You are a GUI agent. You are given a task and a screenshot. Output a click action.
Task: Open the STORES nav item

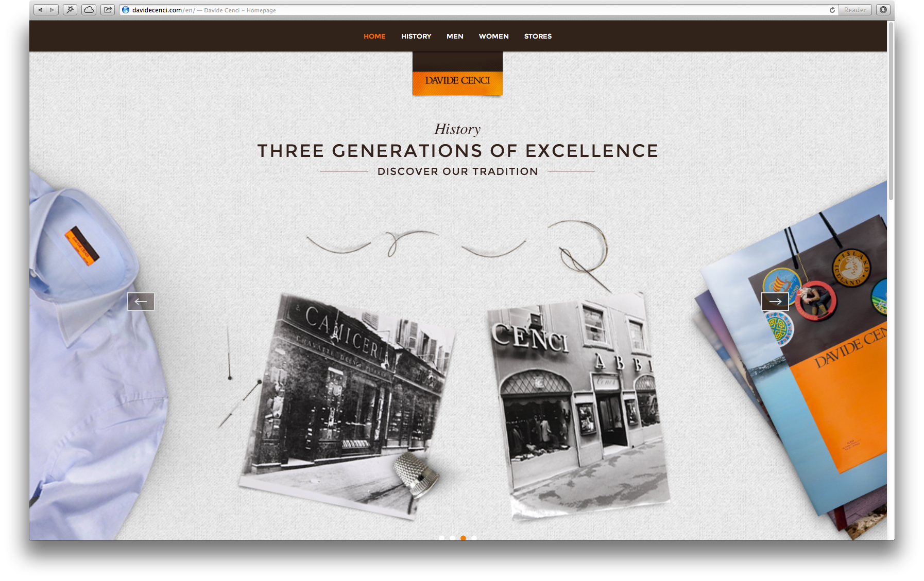pyautogui.click(x=538, y=36)
